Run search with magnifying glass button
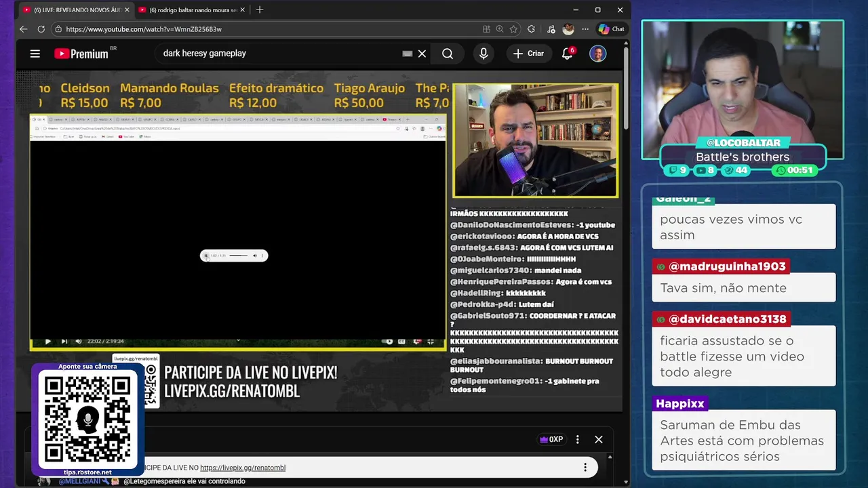Image resolution: width=868 pixels, height=488 pixels. point(448,54)
